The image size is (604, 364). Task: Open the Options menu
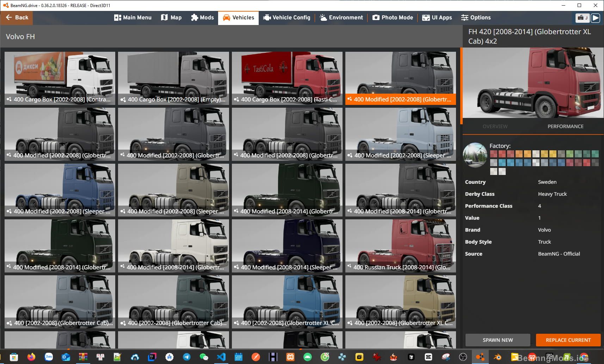tap(476, 18)
